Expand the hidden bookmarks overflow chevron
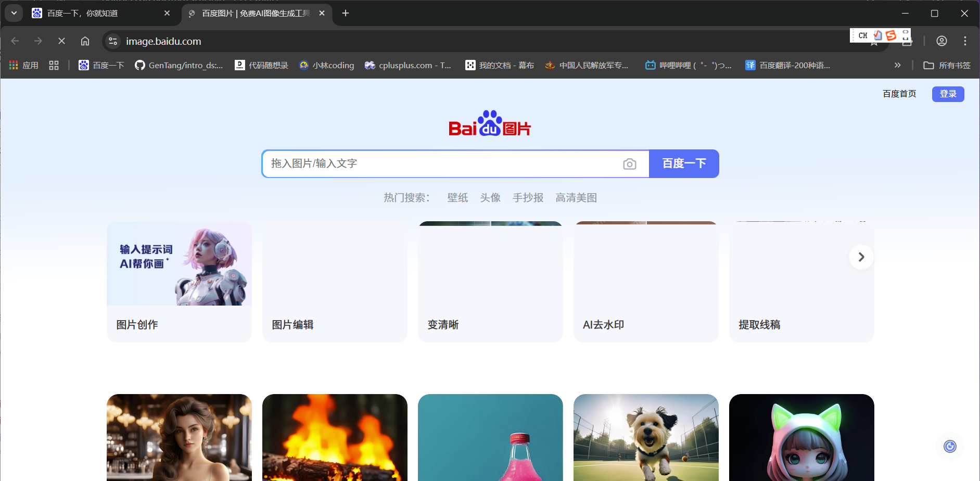This screenshot has width=980, height=481. [x=897, y=65]
